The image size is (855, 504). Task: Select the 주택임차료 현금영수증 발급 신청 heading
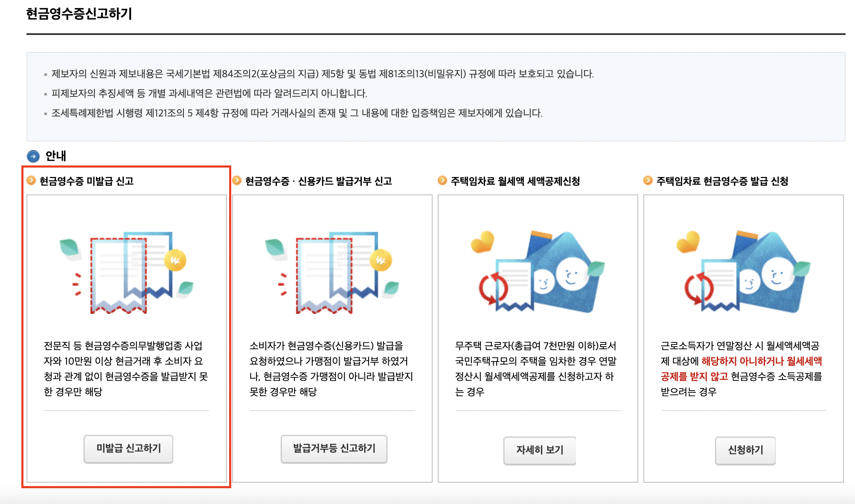[722, 181]
